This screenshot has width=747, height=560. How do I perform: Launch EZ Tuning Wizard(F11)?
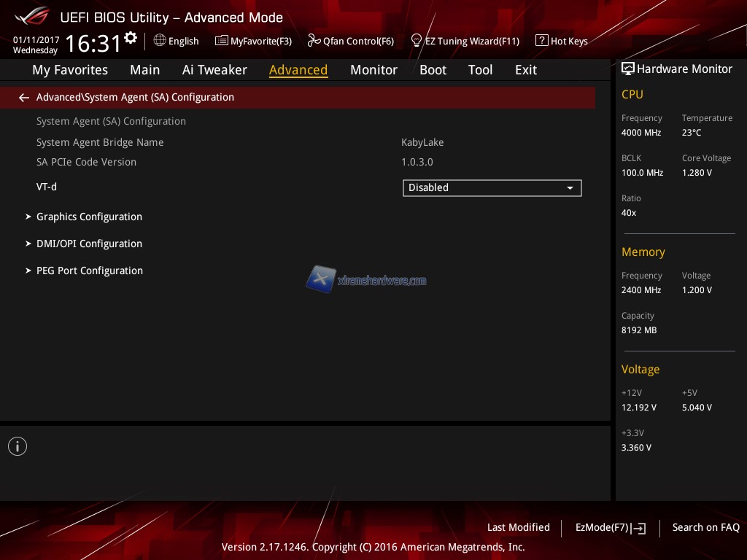(x=465, y=42)
